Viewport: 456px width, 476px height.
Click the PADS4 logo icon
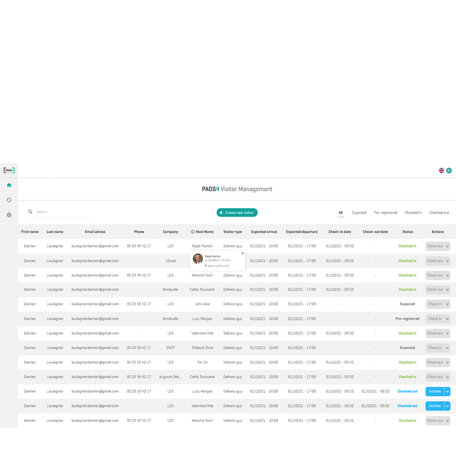pos(9,170)
